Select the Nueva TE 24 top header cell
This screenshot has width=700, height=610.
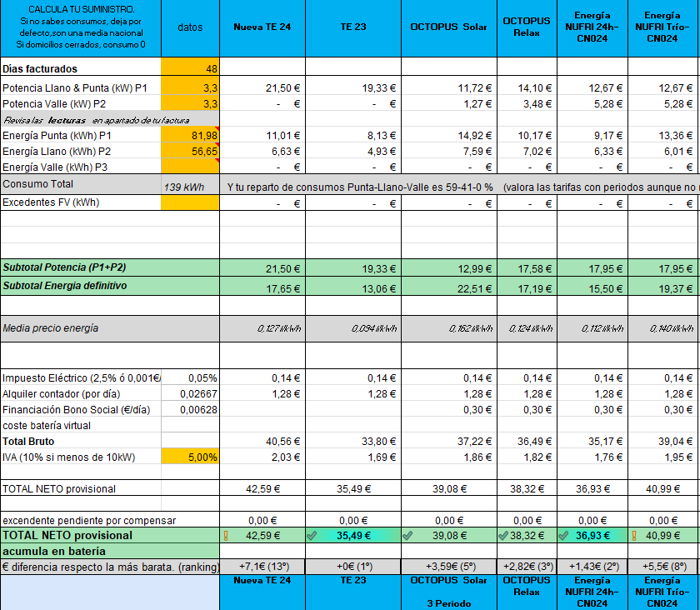click(x=262, y=28)
